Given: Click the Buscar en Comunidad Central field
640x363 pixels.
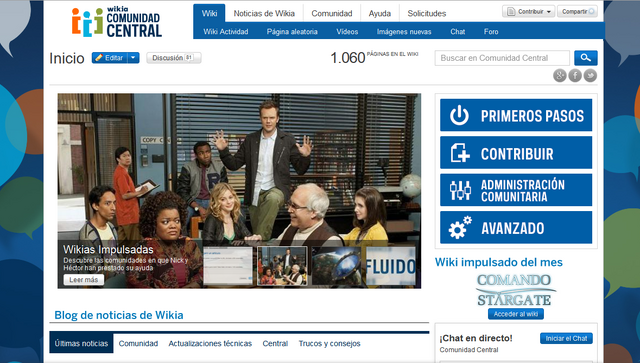Looking at the screenshot, I should click(502, 58).
